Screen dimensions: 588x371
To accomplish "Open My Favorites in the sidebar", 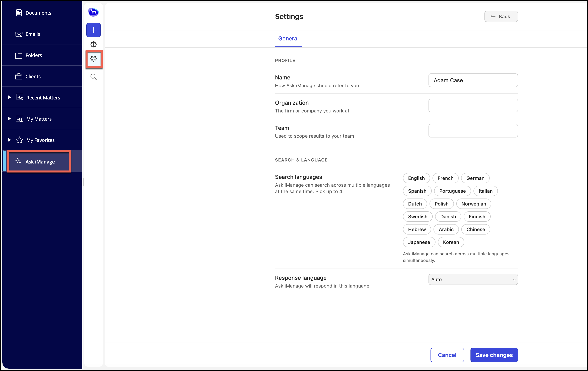I will click(42, 140).
